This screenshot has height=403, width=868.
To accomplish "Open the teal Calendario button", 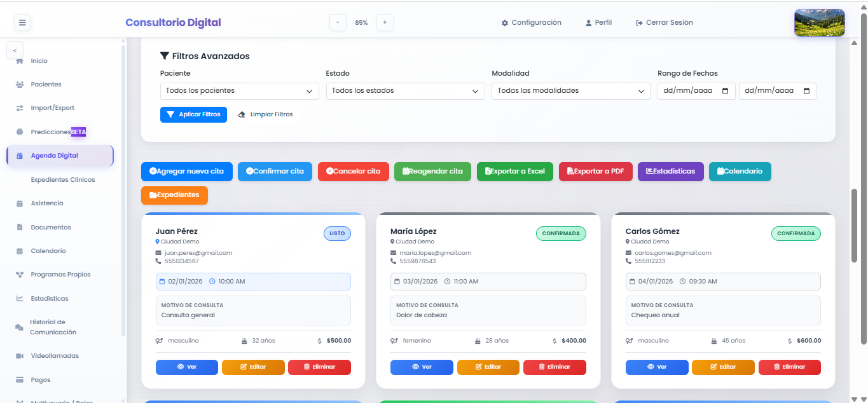I will (x=740, y=172).
